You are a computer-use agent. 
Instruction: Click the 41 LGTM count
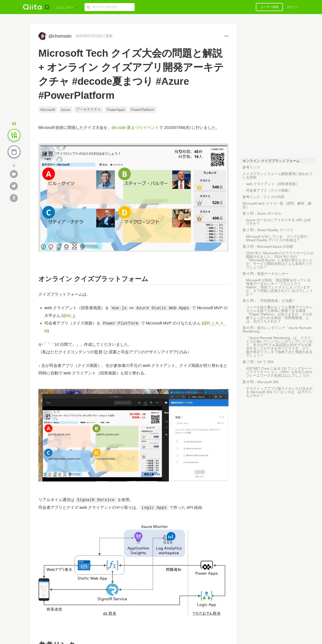click(14, 123)
